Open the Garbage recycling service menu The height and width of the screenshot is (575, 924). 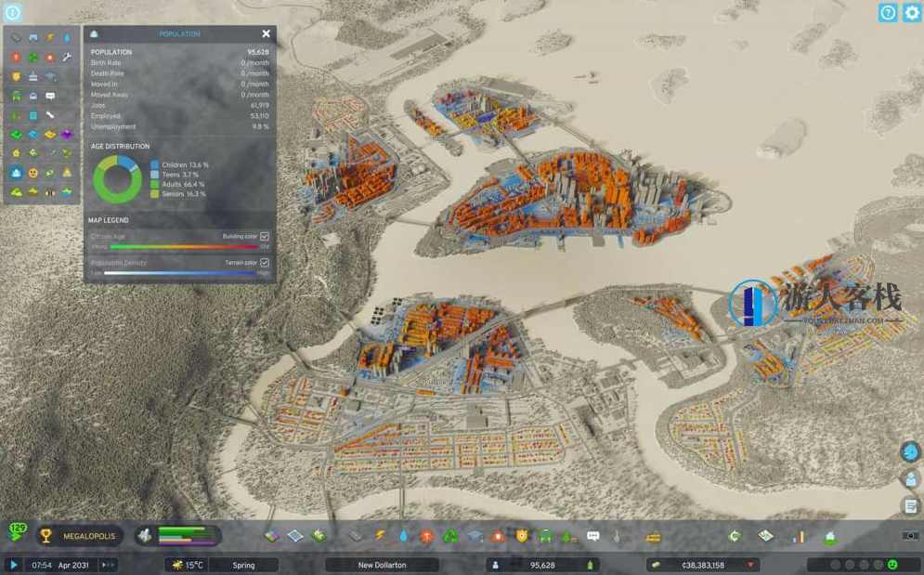point(452,536)
